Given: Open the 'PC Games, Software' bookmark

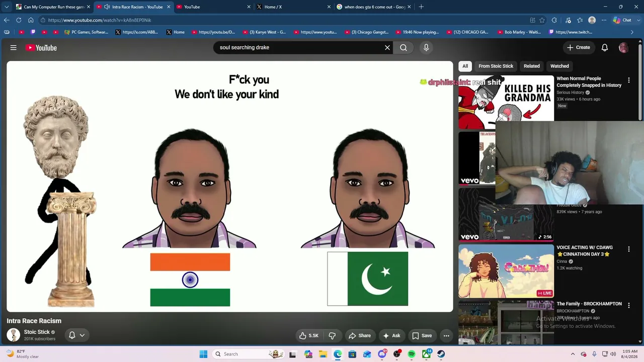Looking at the screenshot, I should [x=87, y=32].
